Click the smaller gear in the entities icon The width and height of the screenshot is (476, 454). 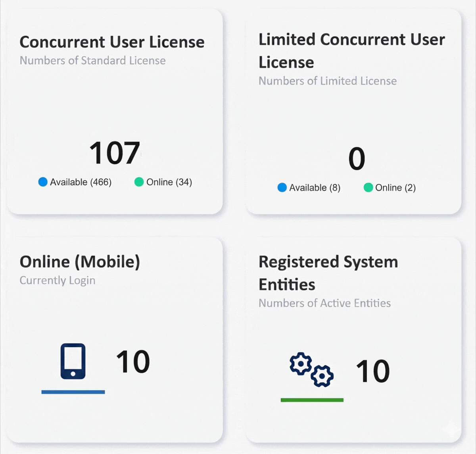[x=321, y=376]
